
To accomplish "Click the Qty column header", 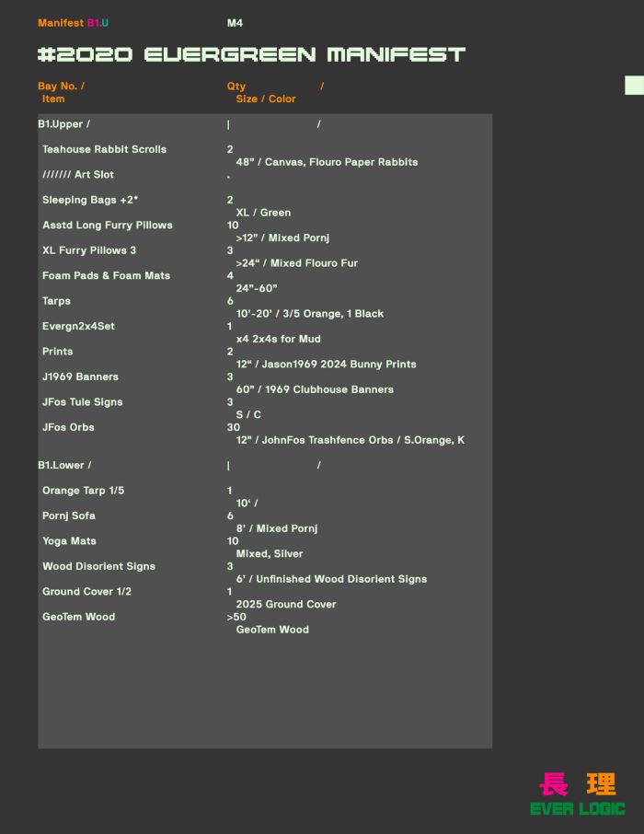I will (x=236, y=87).
